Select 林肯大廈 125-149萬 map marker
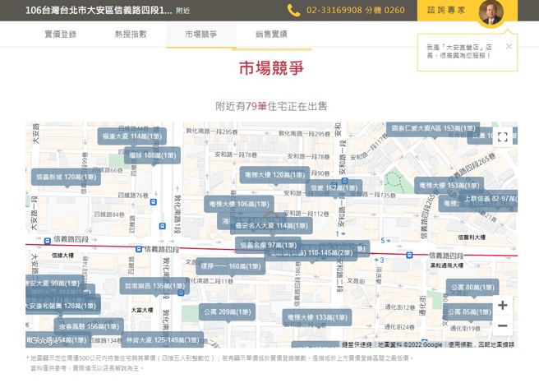This screenshot has height=392, width=539. tap(163, 340)
